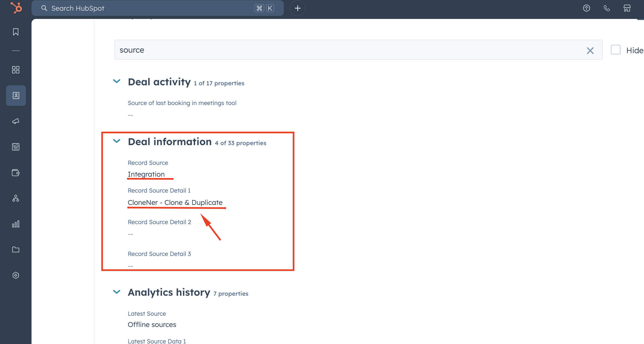Open the Marketplace storefront icon
Image resolution: width=644 pixels, height=344 pixels.
click(627, 8)
